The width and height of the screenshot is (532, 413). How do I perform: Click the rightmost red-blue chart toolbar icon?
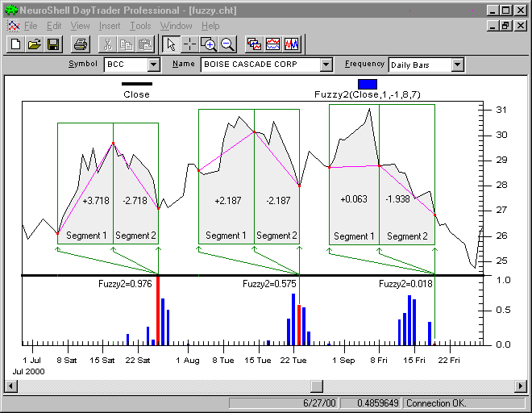[x=293, y=44]
